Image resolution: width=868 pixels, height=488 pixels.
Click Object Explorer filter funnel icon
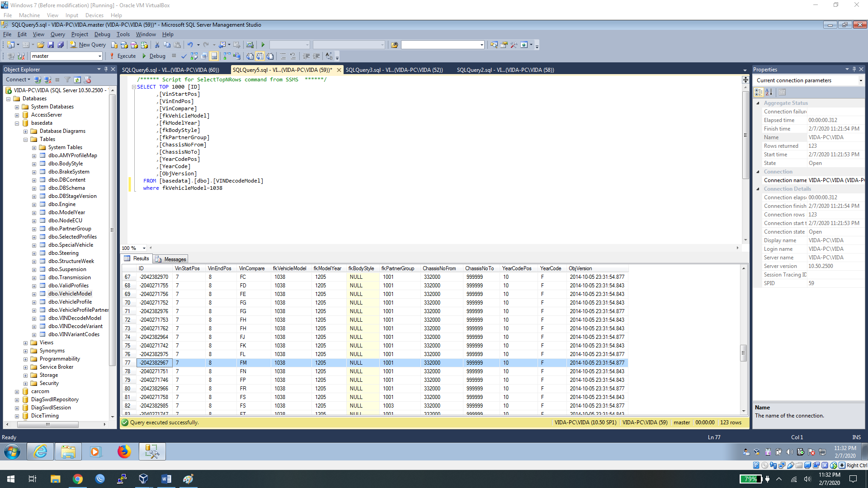(x=67, y=80)
